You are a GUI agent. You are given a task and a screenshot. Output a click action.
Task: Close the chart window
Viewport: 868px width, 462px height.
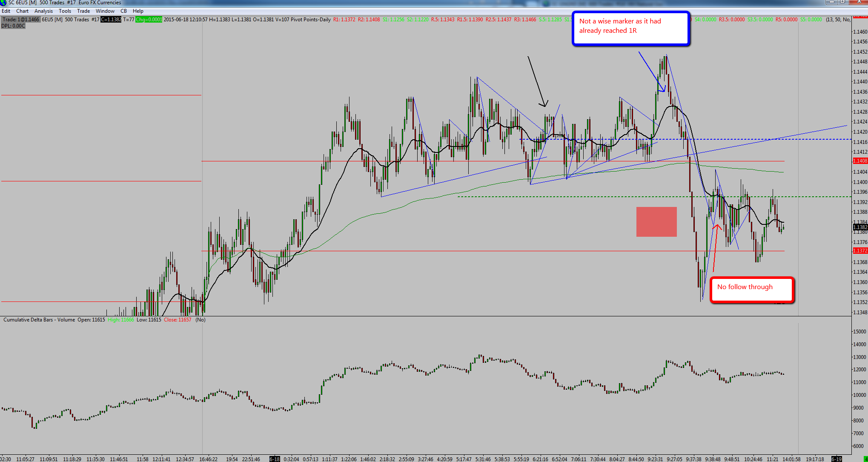click(858, 2)
